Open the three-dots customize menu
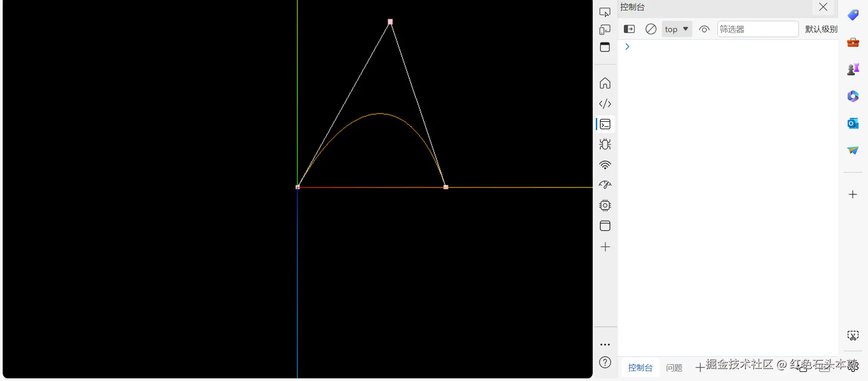Screen dimensions: 868x381 (605, 344)
